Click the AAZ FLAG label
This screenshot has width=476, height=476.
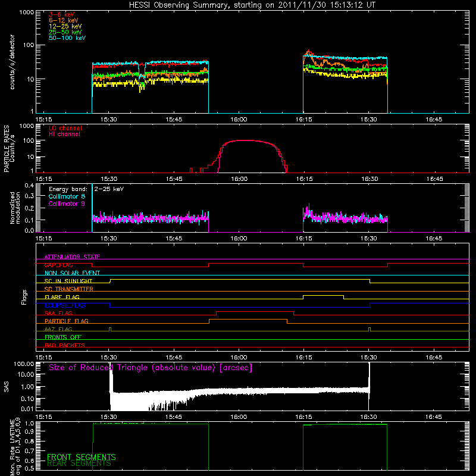pos(58,329)
